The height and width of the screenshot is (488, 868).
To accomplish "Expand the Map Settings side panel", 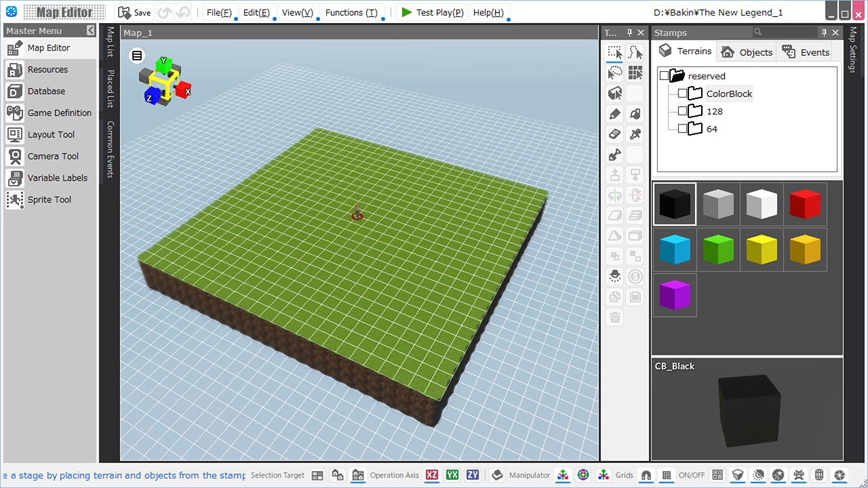I will [x=852, y=51].
